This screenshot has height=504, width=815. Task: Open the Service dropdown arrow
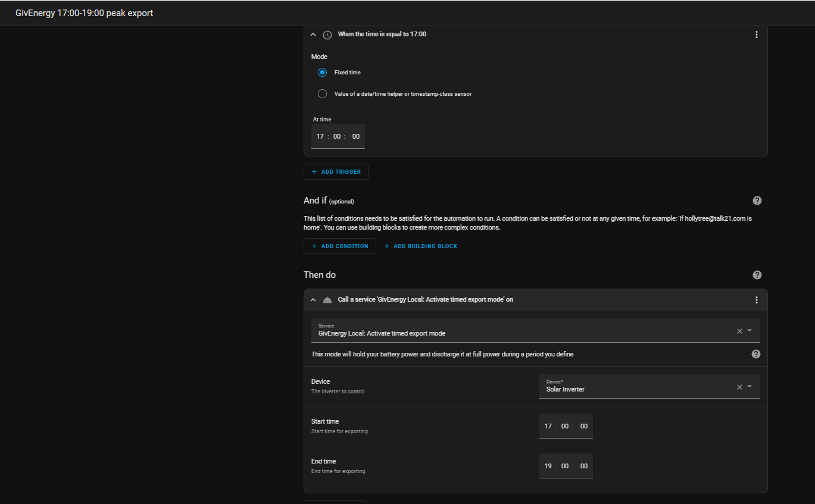coord(750,331)
